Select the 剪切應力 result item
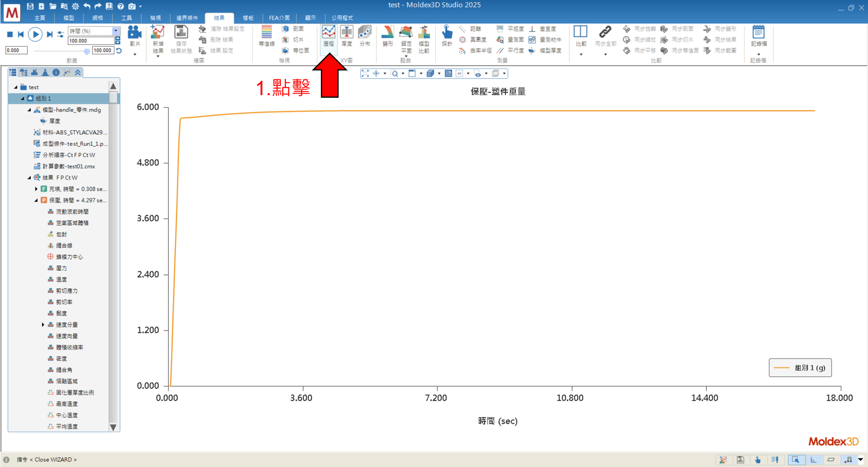868x467 pixels. [67, 291]
